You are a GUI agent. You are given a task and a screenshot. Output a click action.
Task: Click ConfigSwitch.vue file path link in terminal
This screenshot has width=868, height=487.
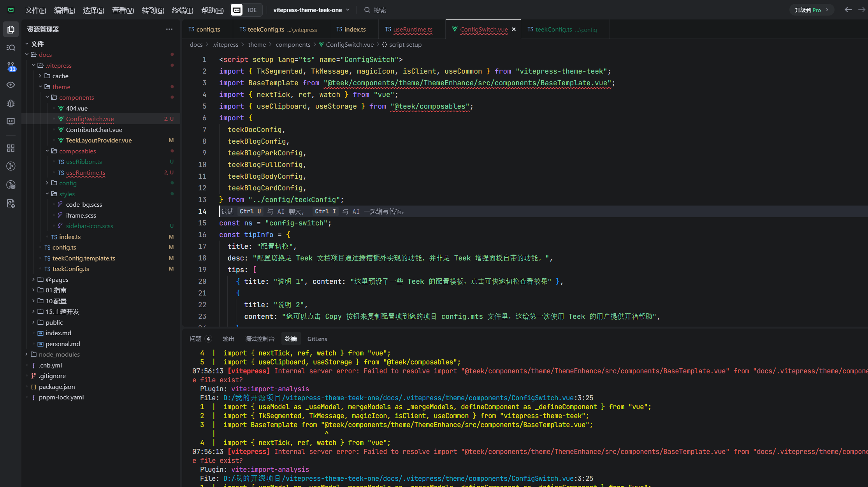tap(408, 398)
